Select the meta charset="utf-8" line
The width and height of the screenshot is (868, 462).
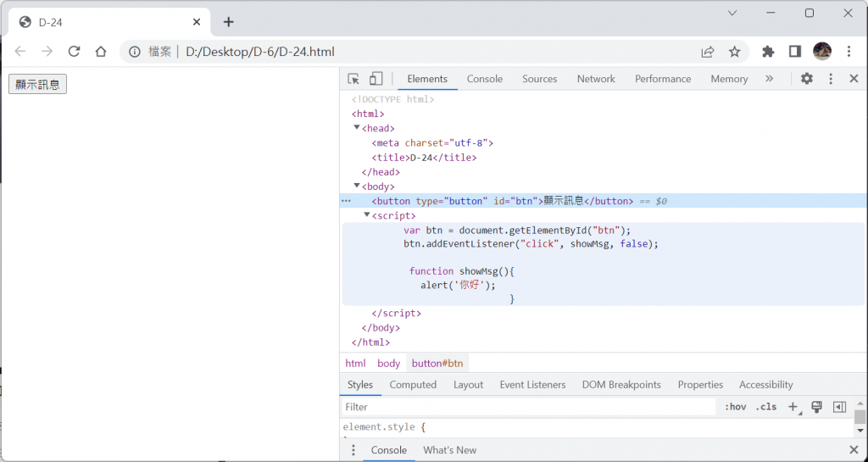[x=432, y=142]
